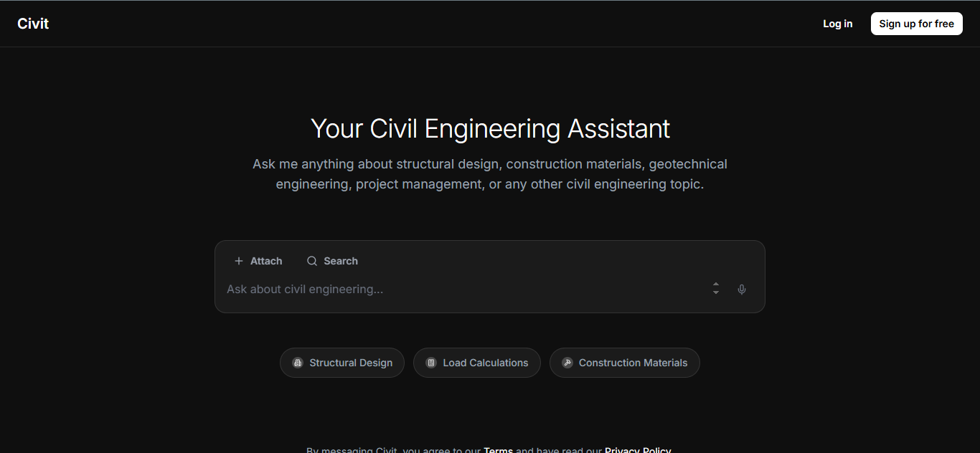This screenshot has height=453, width=980.
Task: Select the Structural Design suggestion chip
Action: (342, 363)
